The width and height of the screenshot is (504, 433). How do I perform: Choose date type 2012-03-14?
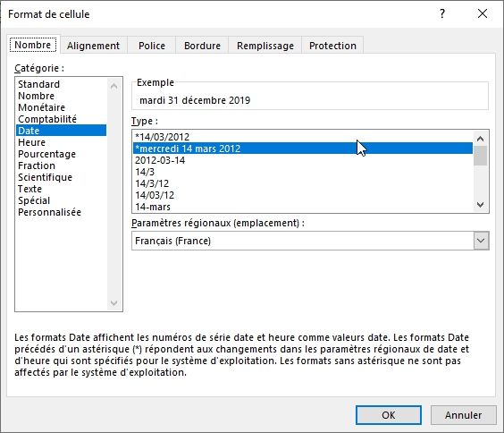302,160
